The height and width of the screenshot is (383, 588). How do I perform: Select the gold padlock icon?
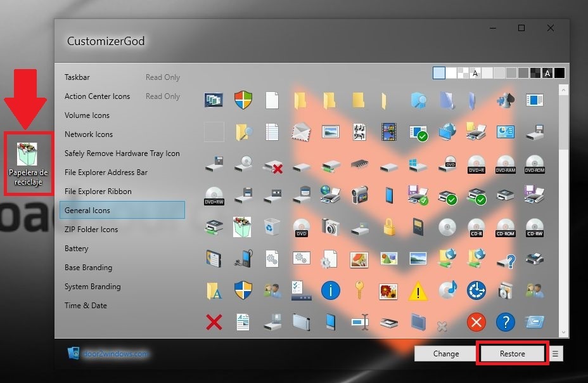389,227
